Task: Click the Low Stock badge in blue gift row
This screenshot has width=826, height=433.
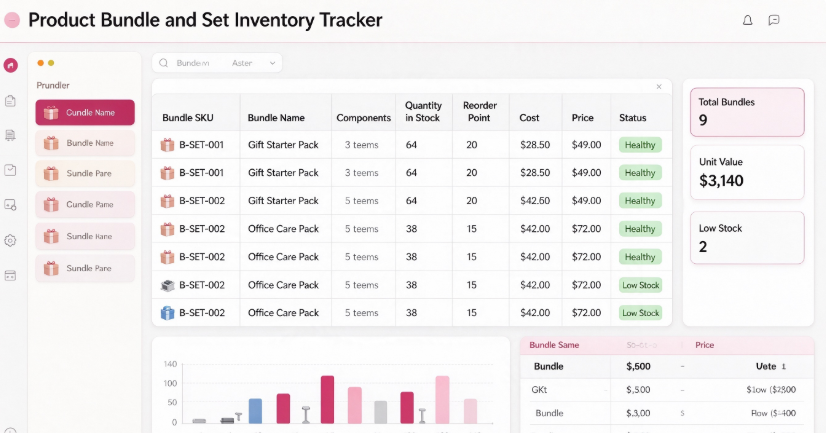Action: coord(640,313)
